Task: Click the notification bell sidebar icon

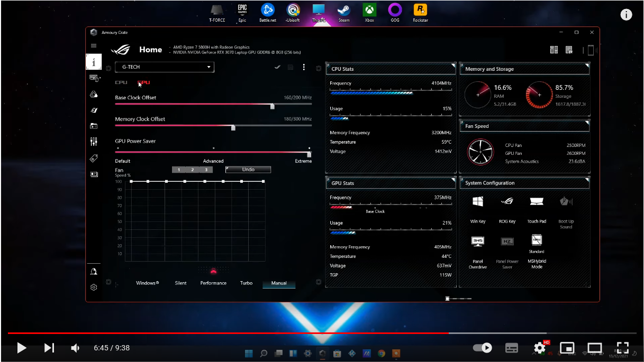Action: [94, 271]
